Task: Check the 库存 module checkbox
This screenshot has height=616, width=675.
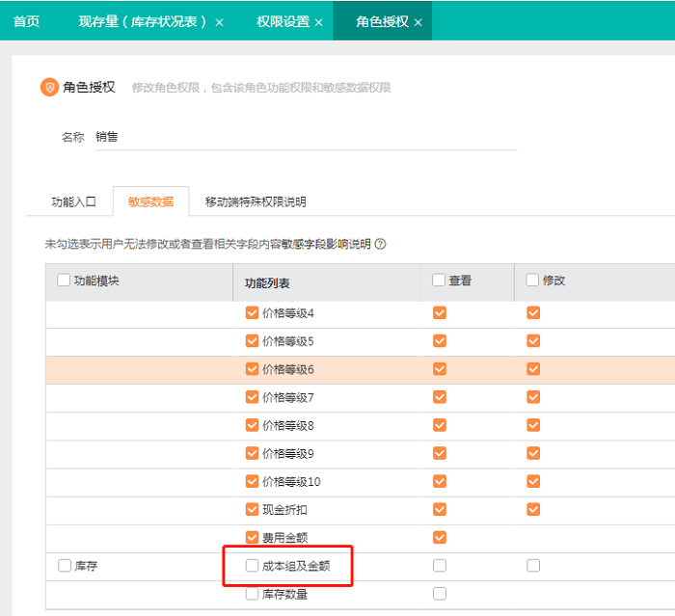Action: pyautogui.click(x=65, y=566)
